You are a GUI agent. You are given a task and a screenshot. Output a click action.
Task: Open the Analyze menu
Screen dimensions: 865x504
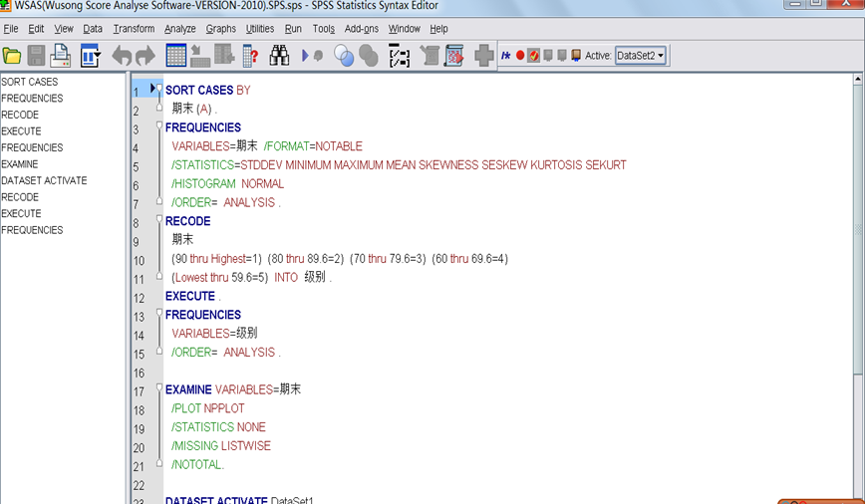179,29
